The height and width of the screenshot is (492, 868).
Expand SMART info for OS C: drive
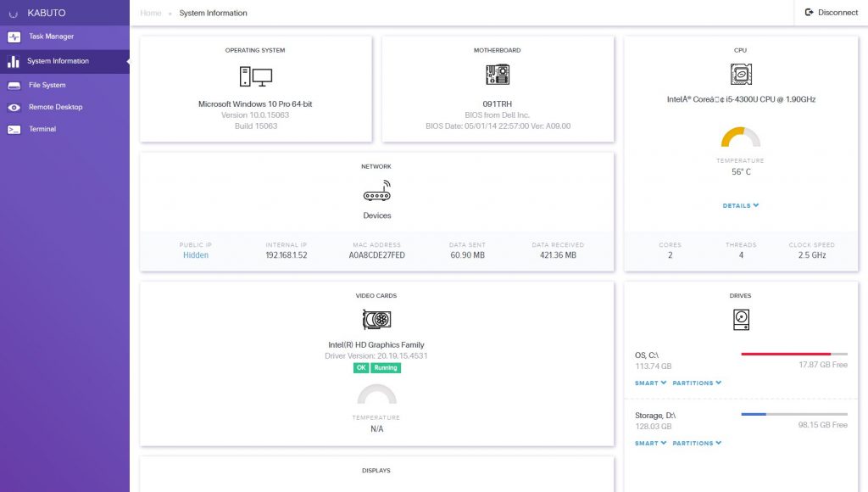[650, 383]
